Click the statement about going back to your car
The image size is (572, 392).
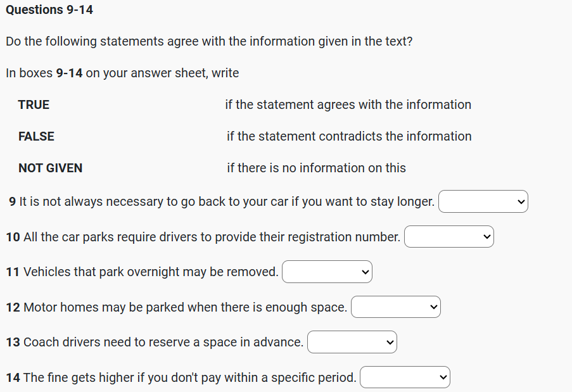pos(227,202)
